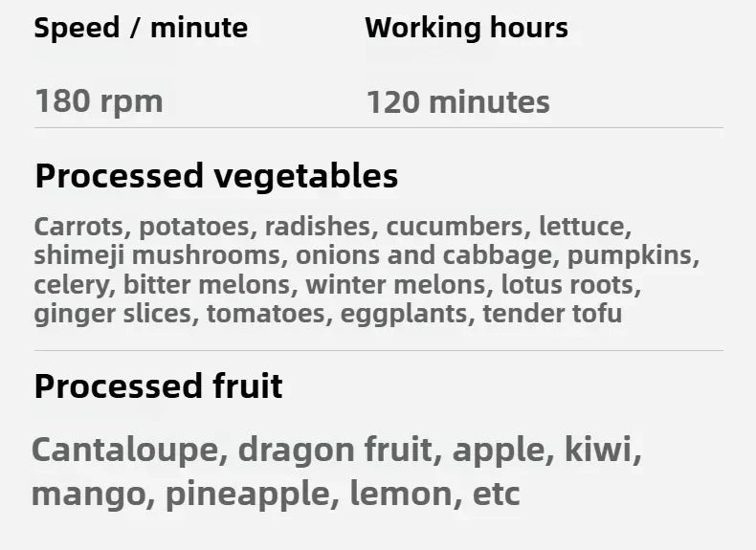Click the Processed fruit heading

[x=158, y=386]
